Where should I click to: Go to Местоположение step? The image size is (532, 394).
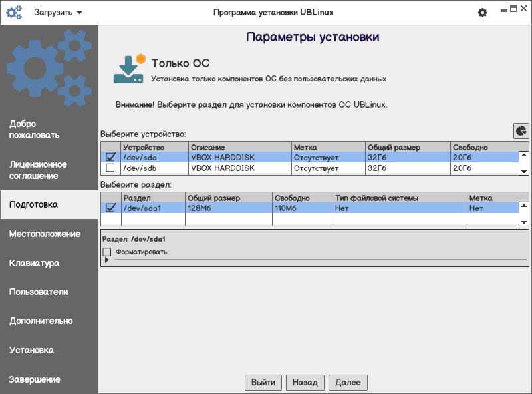[45, 234]
